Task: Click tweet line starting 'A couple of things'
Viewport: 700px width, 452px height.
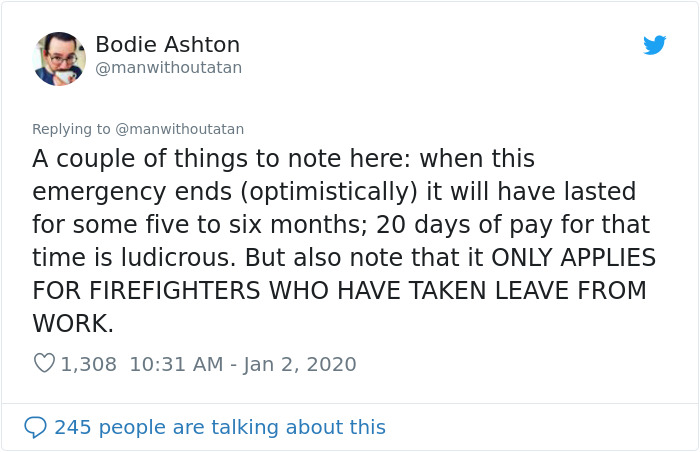Action: (x=283, y=159)
